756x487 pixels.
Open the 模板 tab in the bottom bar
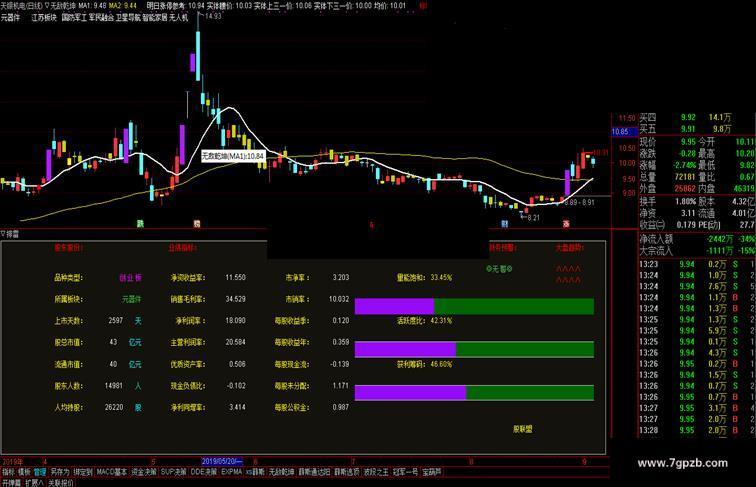coord(24,472)
